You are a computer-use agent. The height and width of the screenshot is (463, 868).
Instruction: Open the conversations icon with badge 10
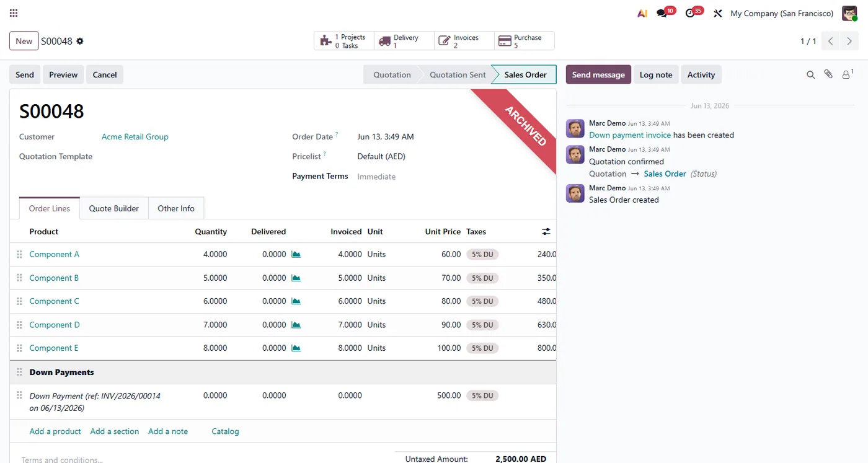pos(662,13)
